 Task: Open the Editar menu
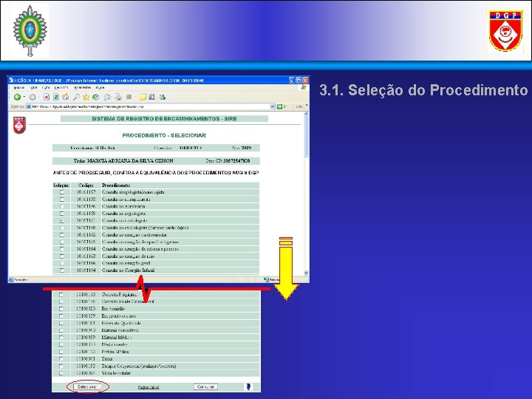coord(35,87)
